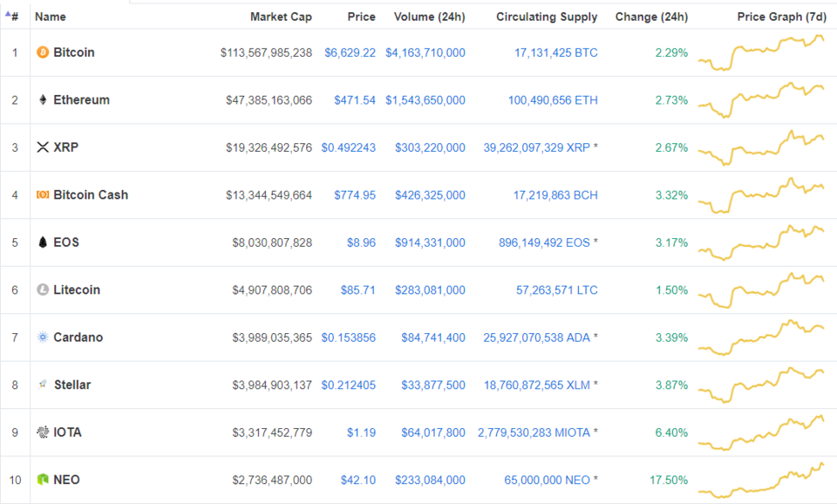This screenshot has width=837, height=504.
Task: Click the IOTA logo icon
Action: pos(43,432)
